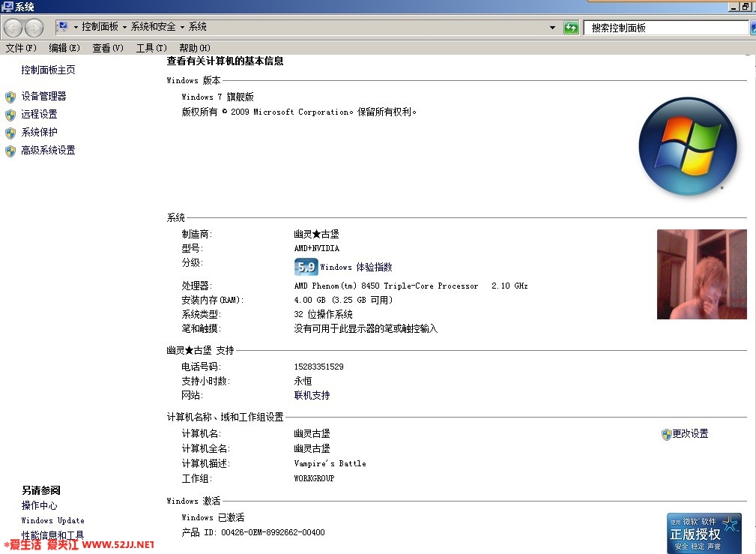Open 操作中心 under 另请参阅
Viewport: 756px width, 554px height.
39,505
